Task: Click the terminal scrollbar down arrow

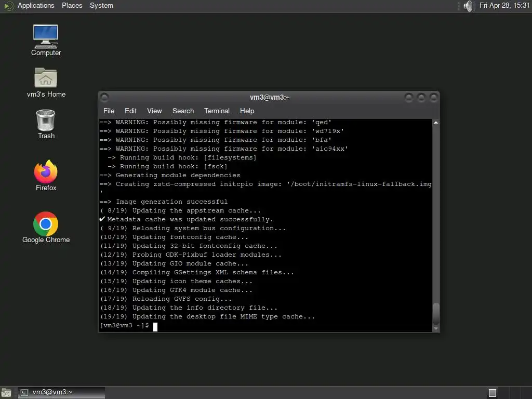Action: (x=436, y=328)
